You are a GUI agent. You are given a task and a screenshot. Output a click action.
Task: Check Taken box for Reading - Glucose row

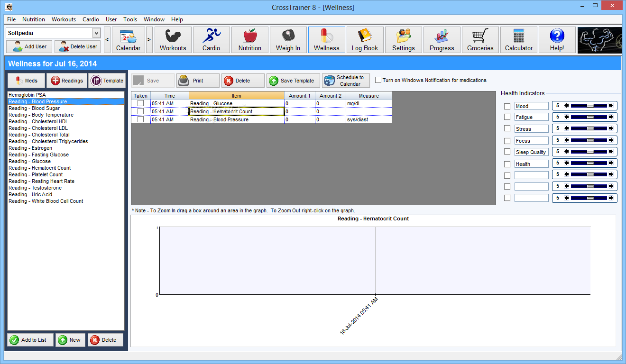pyautogui.click(x=141, y=103)
